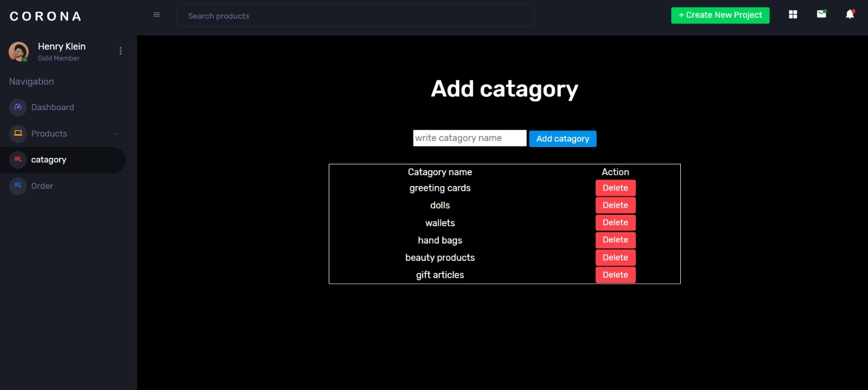The image size is (868, 390).
Task: Open the notifications bell icon
Action: [850, 14]
